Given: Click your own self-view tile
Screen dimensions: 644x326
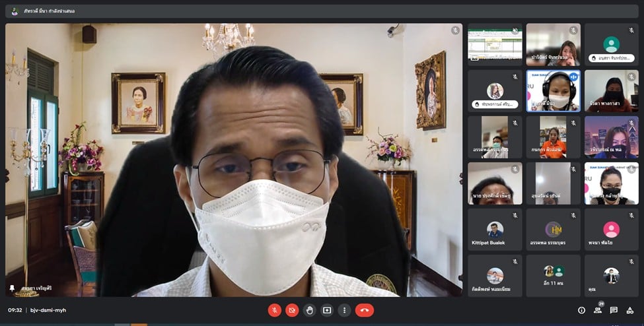Looking at the screenshot, I should [611, 276].
